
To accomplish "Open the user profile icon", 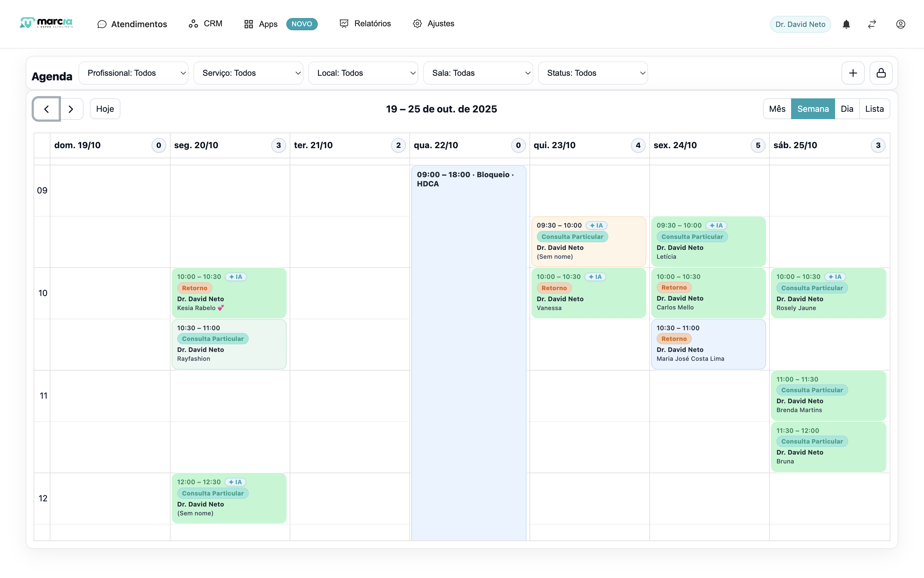I will point(900,24).
